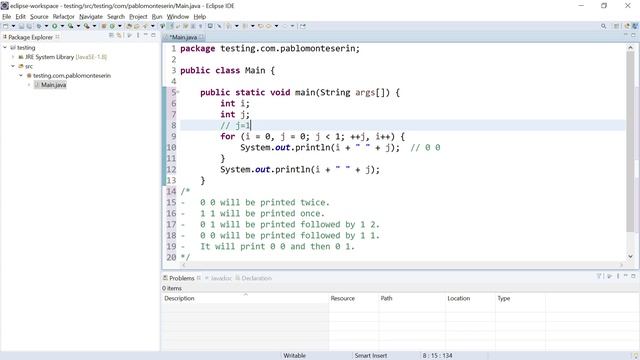640x360 pixels.
Task: Collapse the src folder node
Action: pyautogui.click(x=13, y=66)
